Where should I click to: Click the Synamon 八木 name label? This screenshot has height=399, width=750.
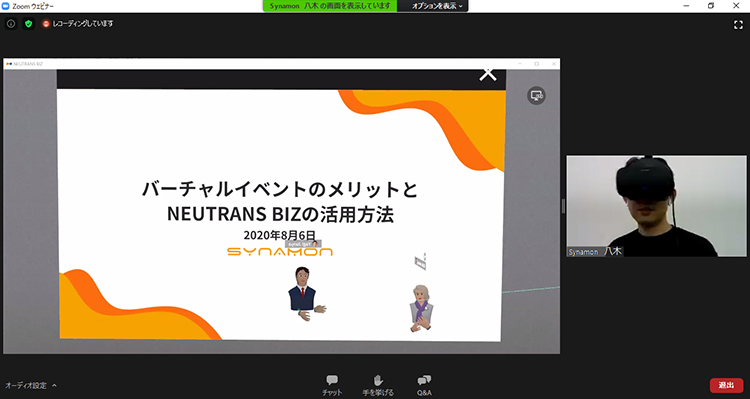[x=595, y=252]
